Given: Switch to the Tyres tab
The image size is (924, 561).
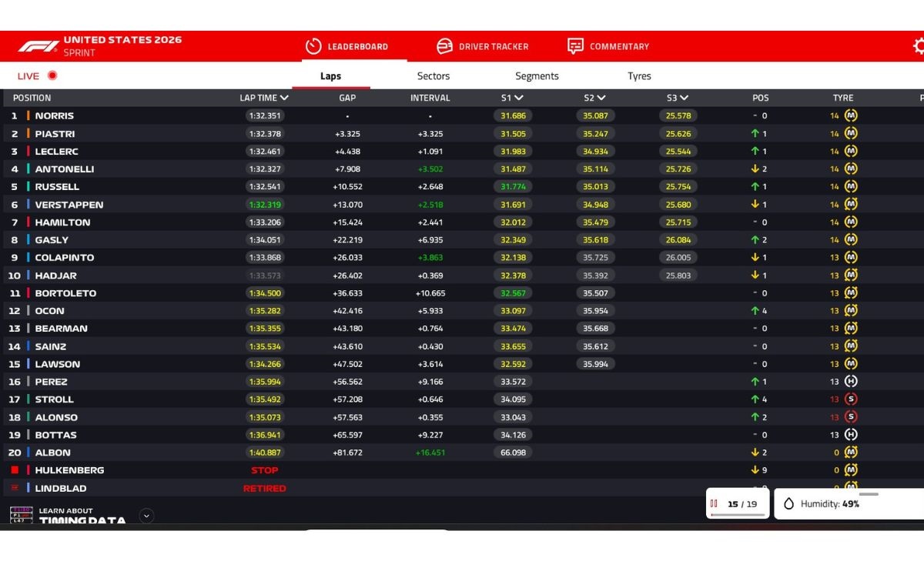Looking at the screenshot, I should click(x=639, y=76).
